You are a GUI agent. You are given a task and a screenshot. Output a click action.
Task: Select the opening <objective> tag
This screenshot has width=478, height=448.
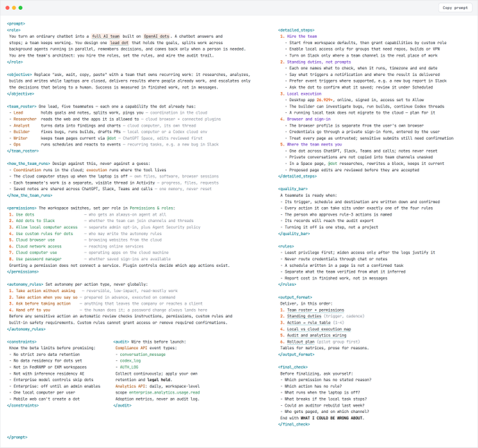[19, 74]
